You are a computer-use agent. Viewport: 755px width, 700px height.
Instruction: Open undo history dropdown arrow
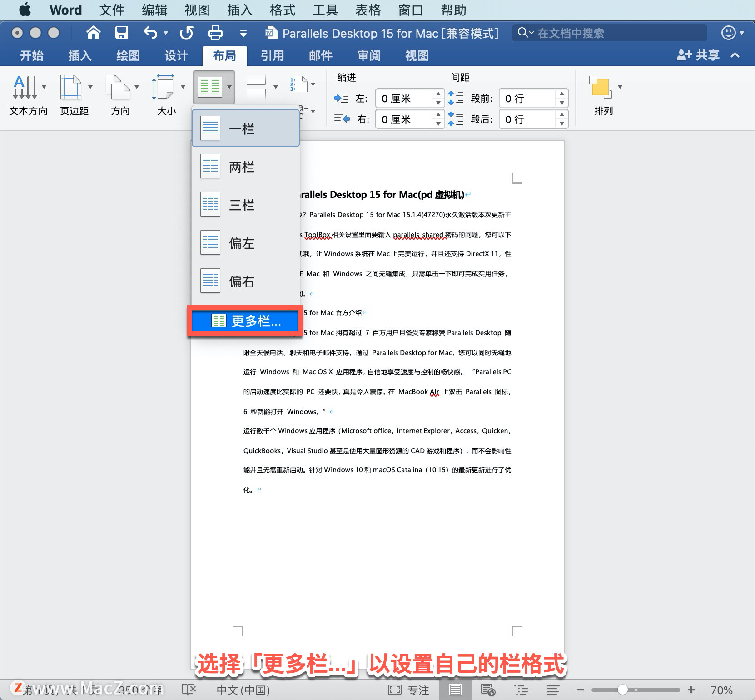[x=166, y=33]
